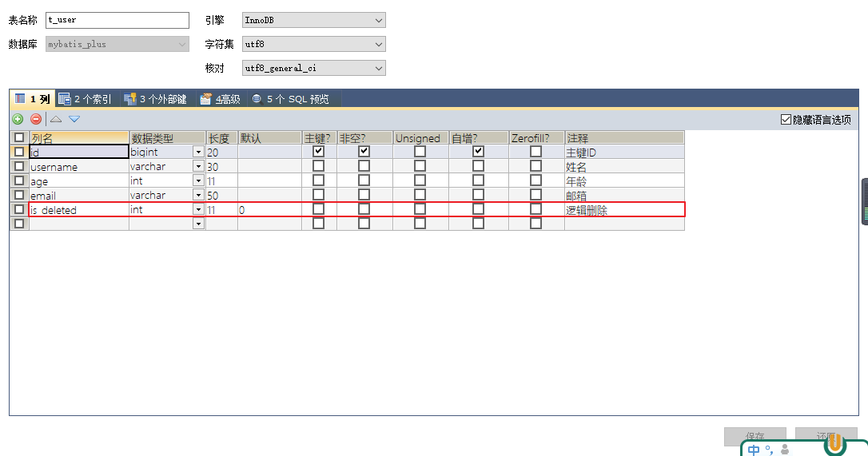This screenshot has width=868, height=456.
Task: Switch to the 3 个外部键 foreign keys tab
Action: click(156, 99)
